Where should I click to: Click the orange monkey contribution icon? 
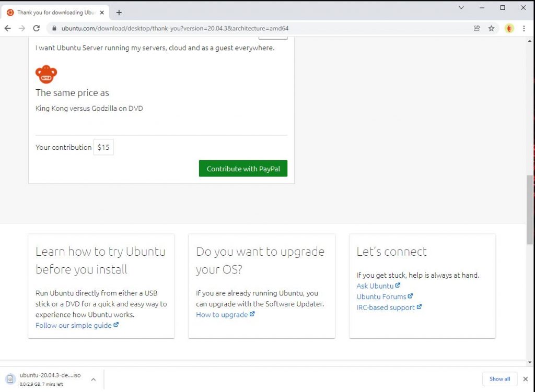(46, 74)
